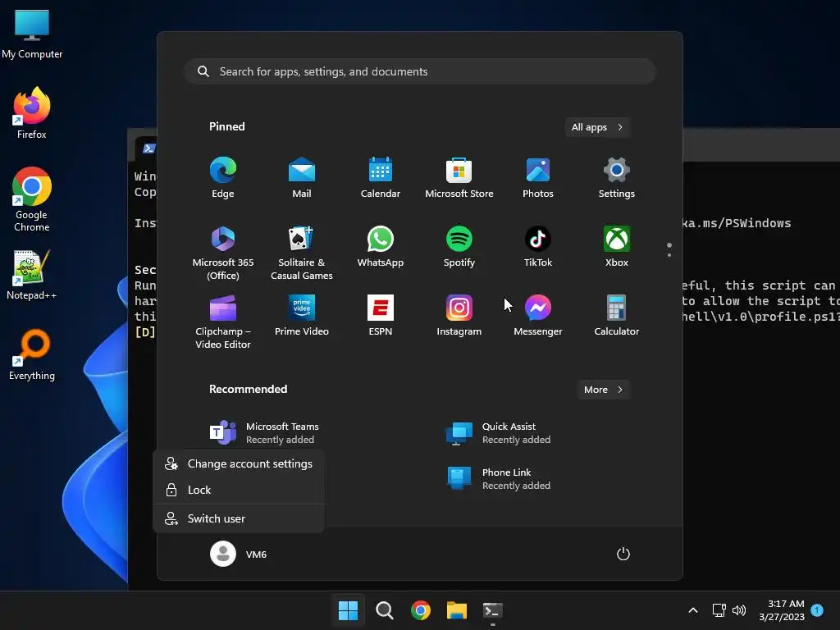The image size is (840, 630).
Task: Click the power button in Start
Action: [x=623, y=554]
